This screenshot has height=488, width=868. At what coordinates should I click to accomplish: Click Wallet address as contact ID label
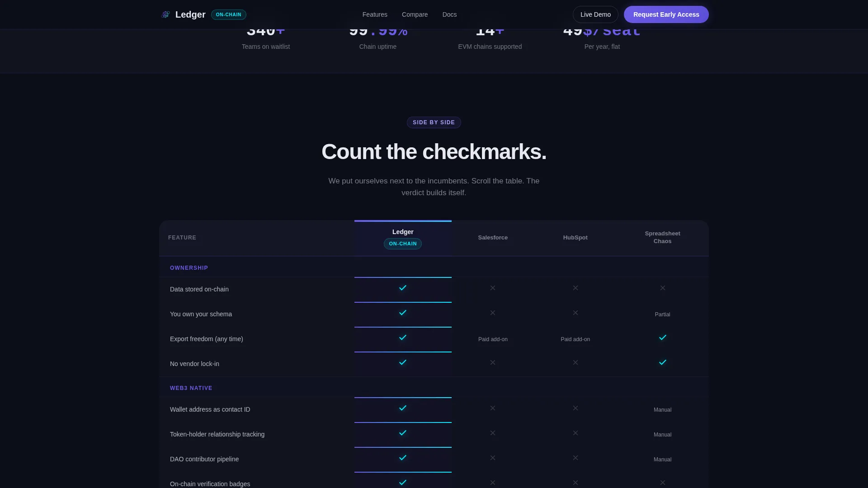pos(210,409)
